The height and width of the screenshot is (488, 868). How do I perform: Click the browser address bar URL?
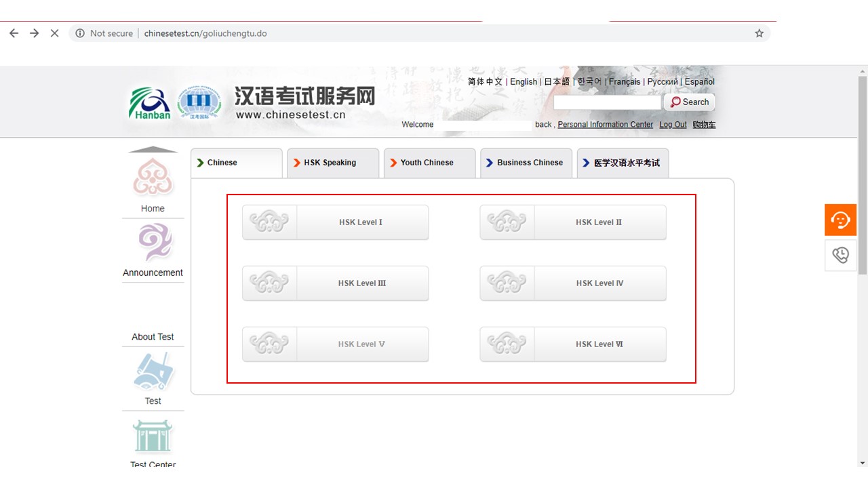[205, 33]
